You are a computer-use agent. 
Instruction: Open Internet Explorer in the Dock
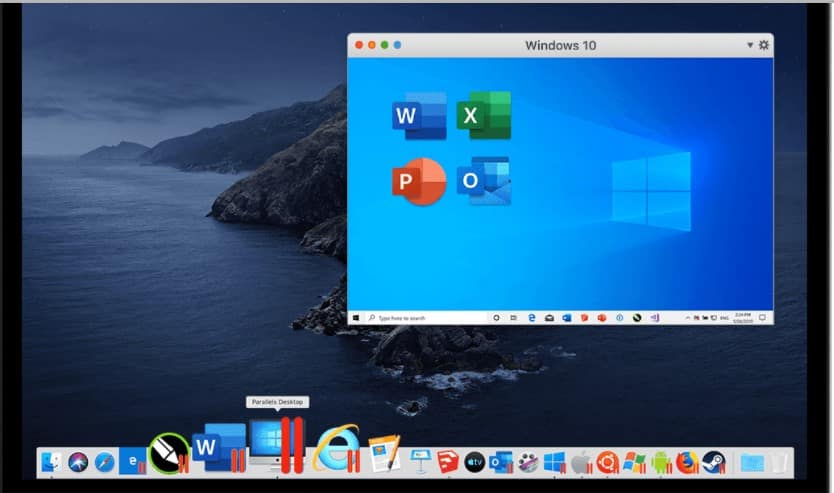[337, 448]
